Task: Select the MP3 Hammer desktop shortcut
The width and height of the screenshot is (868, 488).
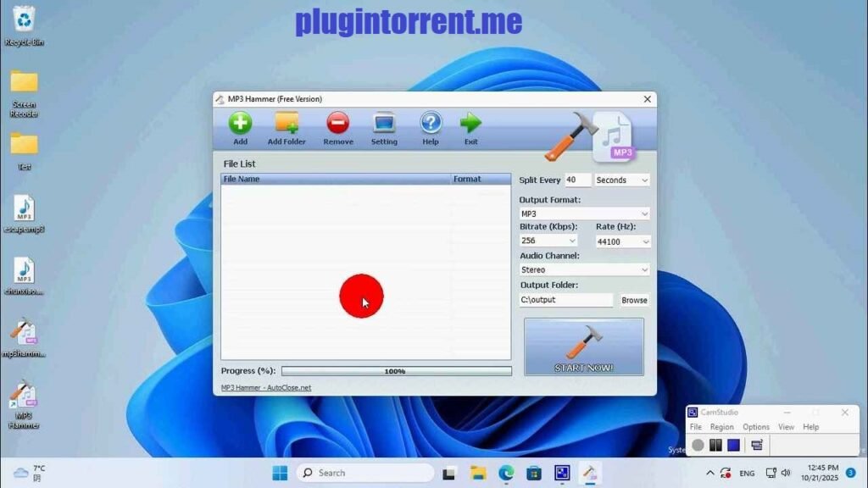Action: (x=24, y=405)
